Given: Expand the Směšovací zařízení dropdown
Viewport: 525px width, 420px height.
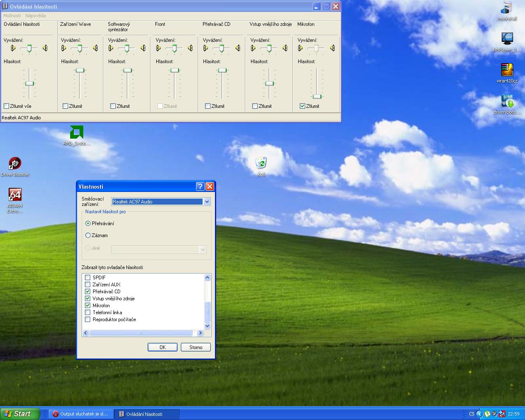Looking at the screenshot, I should pos(207,202).
